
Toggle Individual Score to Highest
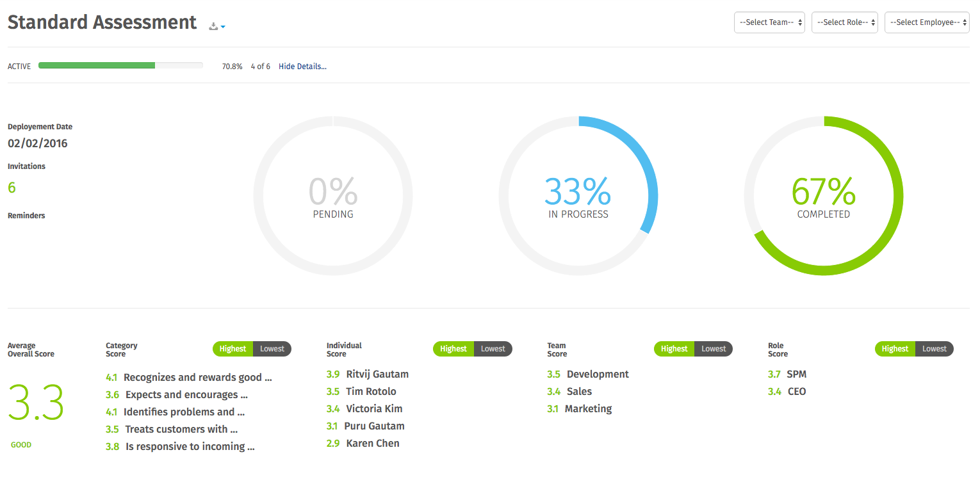tap(453, 349)
